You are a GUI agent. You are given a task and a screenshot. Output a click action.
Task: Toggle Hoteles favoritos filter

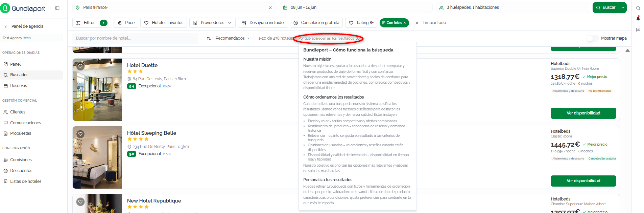[164, 23]
